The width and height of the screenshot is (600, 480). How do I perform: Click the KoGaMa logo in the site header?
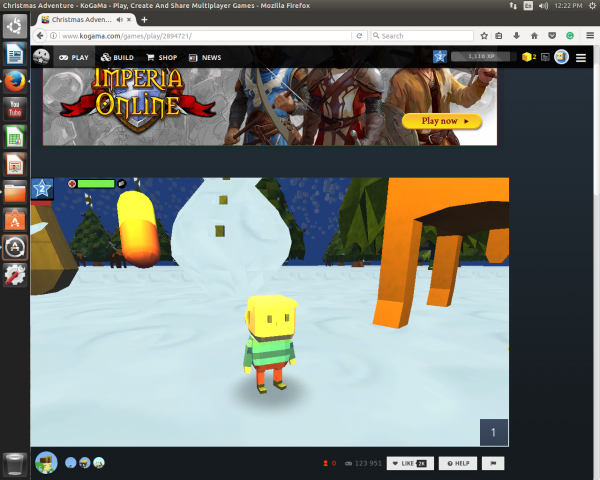[x=42, y=57]
